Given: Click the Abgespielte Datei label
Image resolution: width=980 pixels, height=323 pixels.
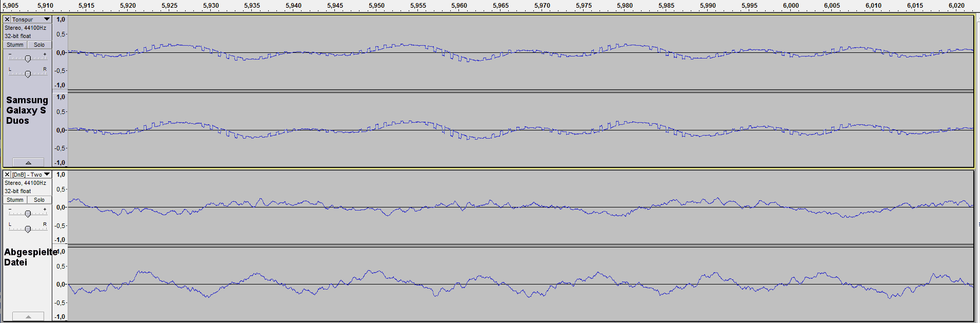Looking at the screenshot, I should tap(30, 257).
